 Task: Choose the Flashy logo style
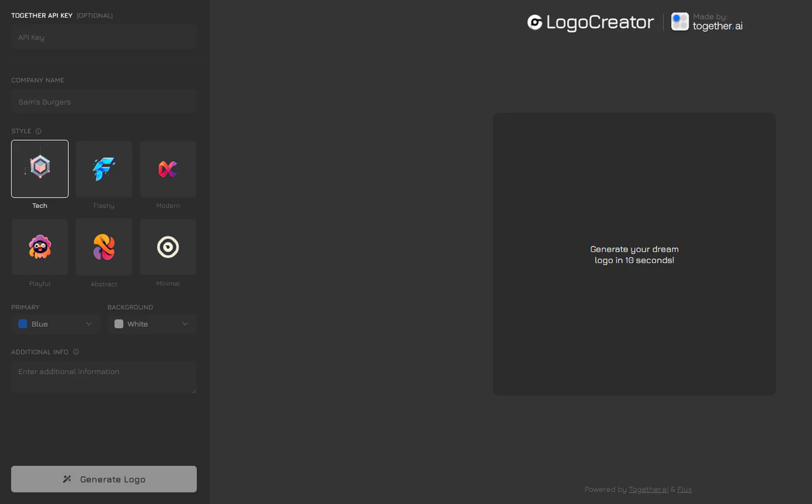pyautogui.click(x=104, y=169)
